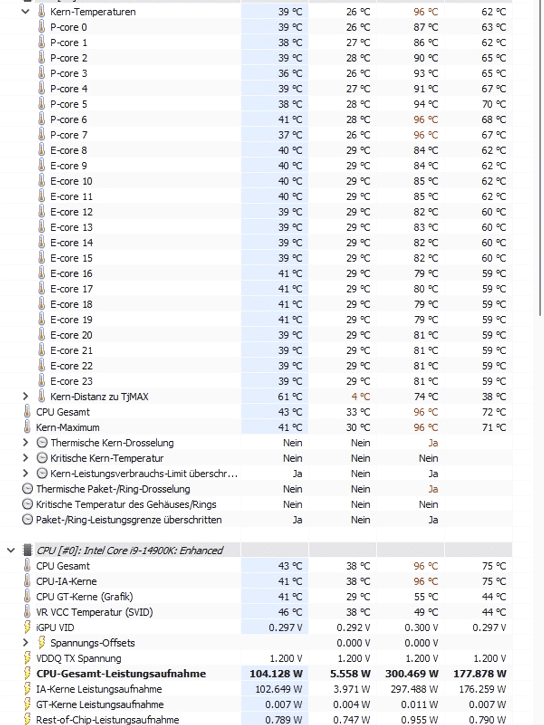Click the thermometer icon beside P-core 0

(x=42, y=27)
